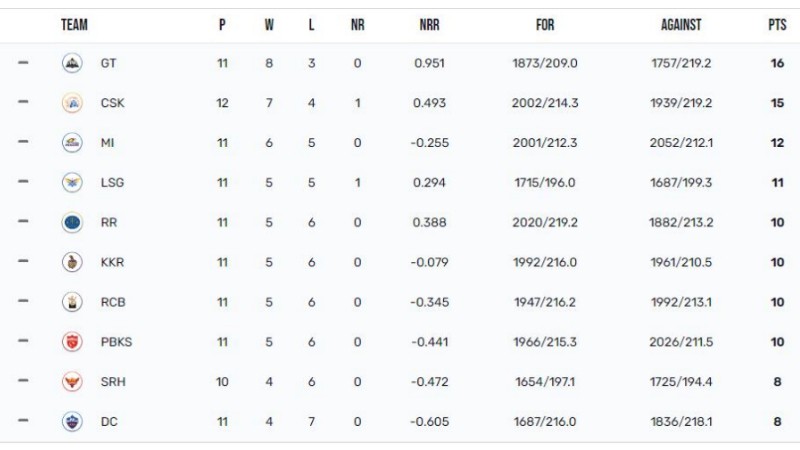Open the MI team logo
This screenshot has height=450, width=800.
[72, 143]
